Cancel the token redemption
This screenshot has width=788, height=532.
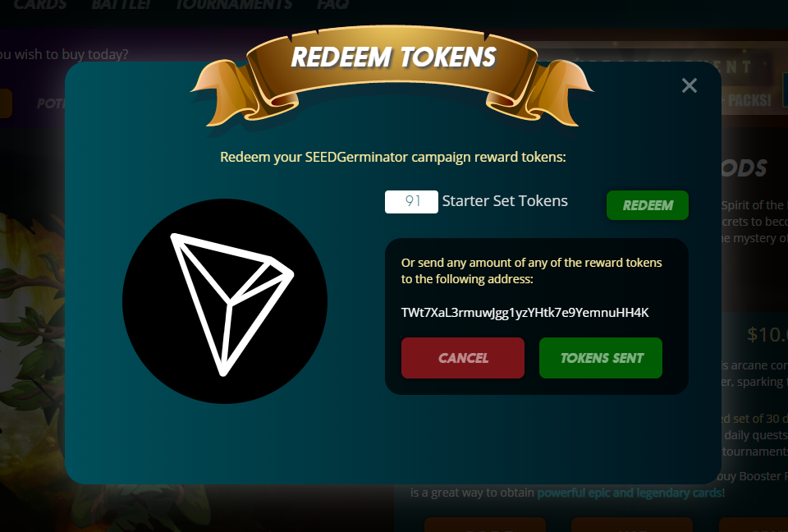(x=463, y=358)
